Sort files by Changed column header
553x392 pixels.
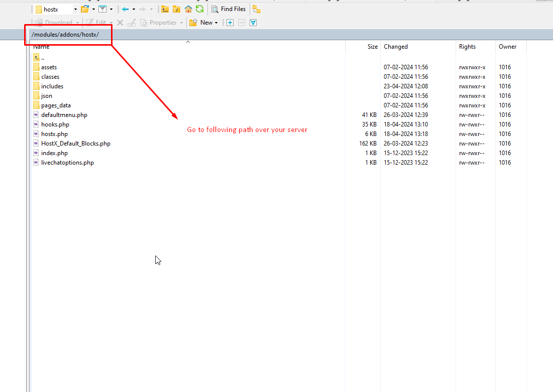click(x=396, y=47)
